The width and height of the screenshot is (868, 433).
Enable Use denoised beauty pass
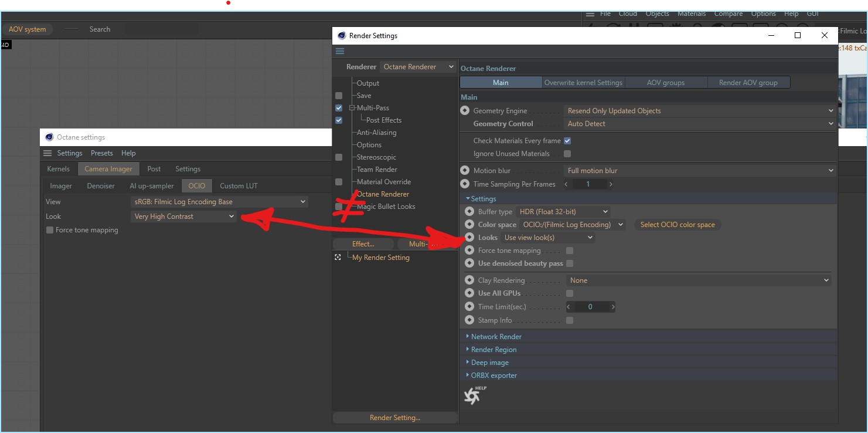570,263
